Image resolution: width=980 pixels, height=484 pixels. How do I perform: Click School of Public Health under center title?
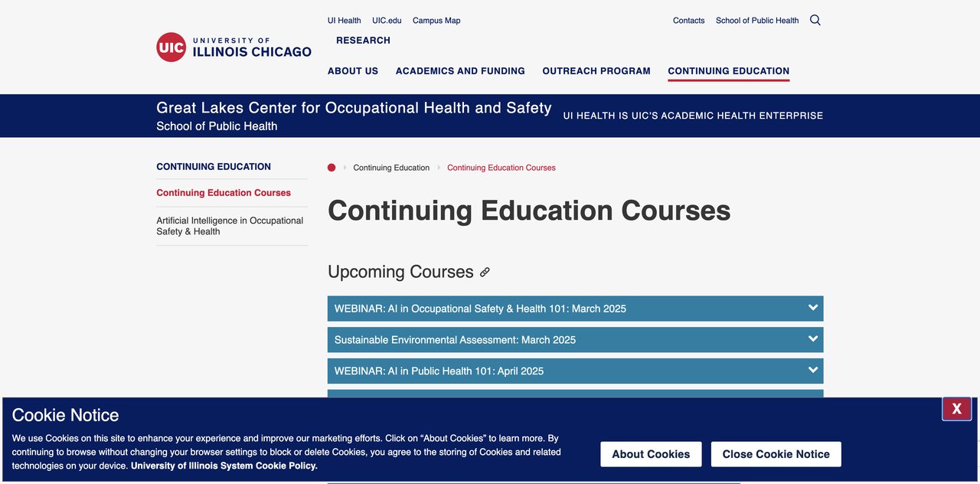[217, 126]
